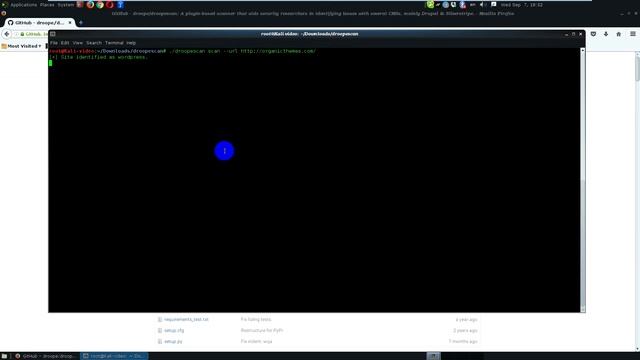Screen dimensions: 640x360
Task: Go back with Firefox back arrow
Action: 7,34
